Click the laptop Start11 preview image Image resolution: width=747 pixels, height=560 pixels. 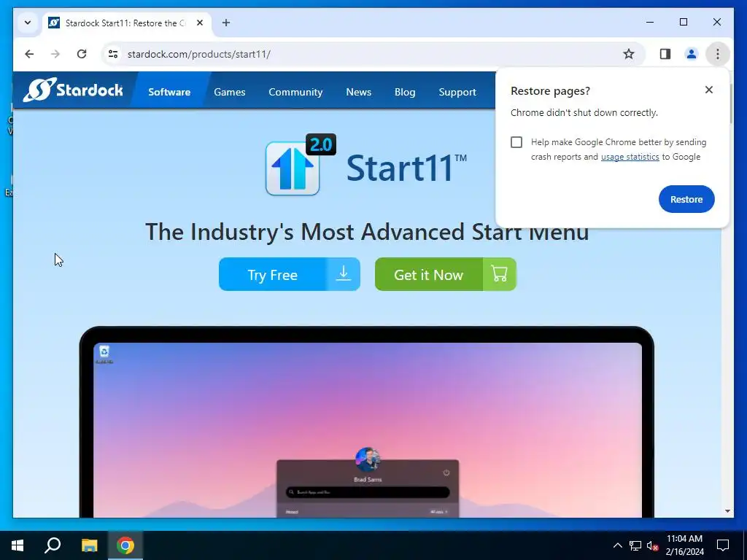[x=367, y=424]
